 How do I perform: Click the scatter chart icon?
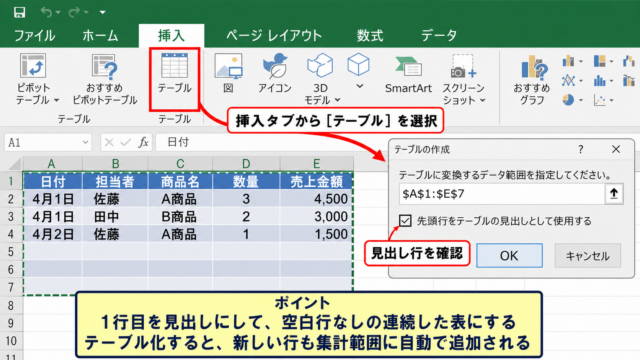click(600, 100)
